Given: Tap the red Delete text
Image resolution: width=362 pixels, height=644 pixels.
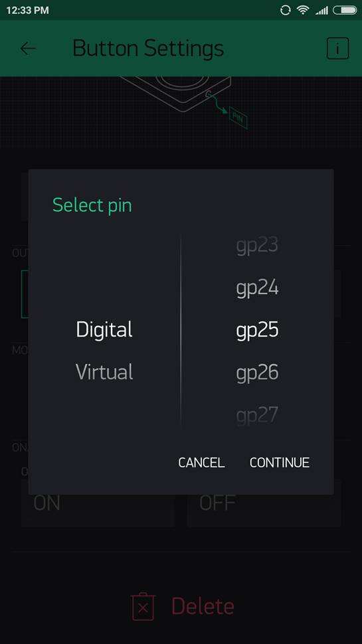Looking at the screenshot, I should (x=203, y=606).
